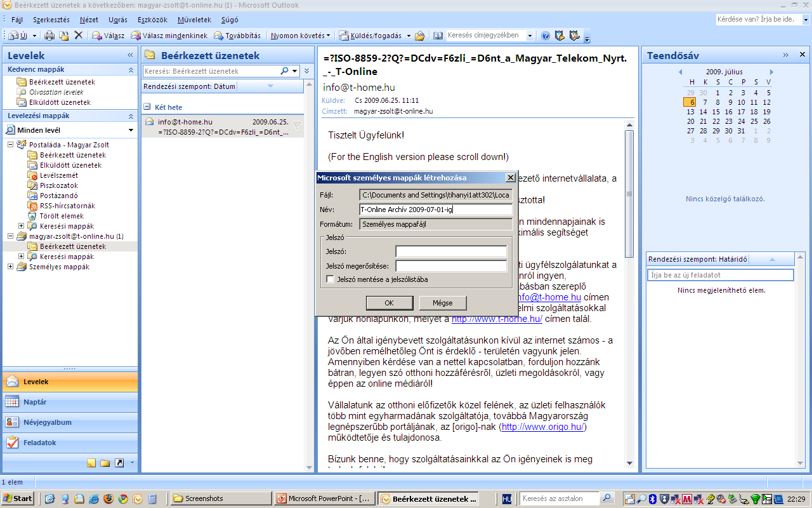Click the Mégse cancel button
812x508 pixels.
coord(443,303)
